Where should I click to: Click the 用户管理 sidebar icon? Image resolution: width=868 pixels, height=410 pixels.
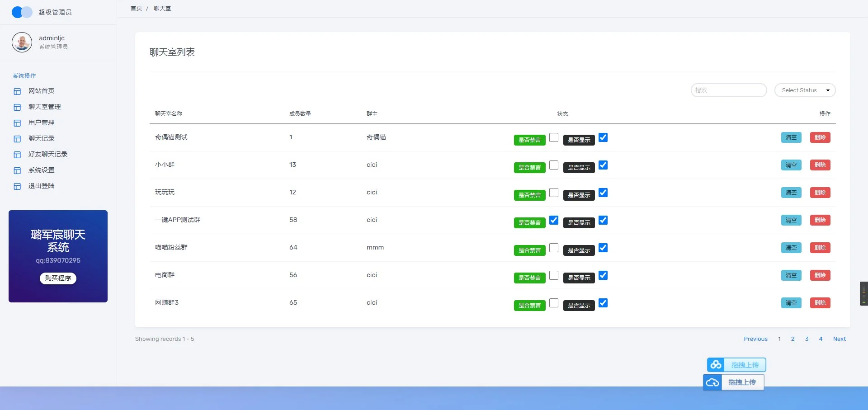[x=17, y=123]
